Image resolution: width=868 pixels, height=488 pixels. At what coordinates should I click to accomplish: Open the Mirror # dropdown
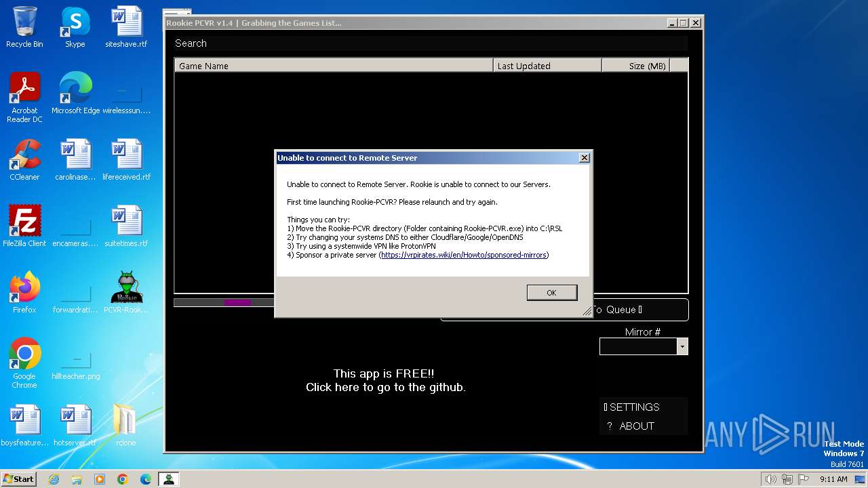coord(682,346)
